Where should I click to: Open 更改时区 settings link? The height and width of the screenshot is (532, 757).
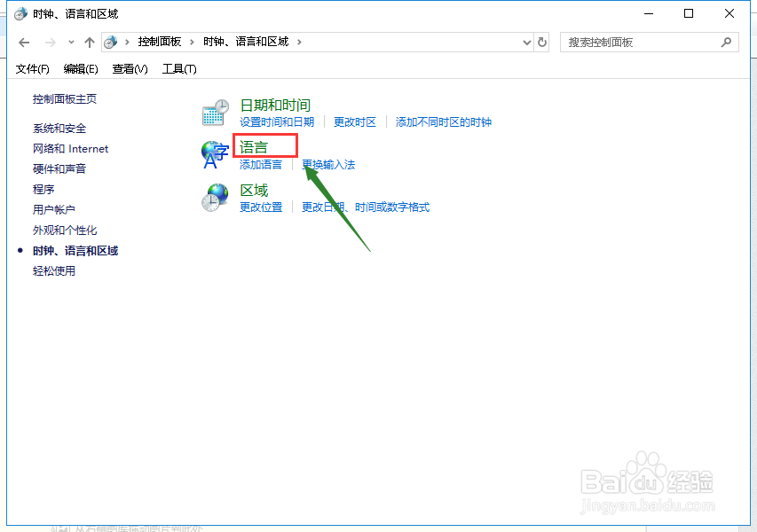(x=354, y=121)
